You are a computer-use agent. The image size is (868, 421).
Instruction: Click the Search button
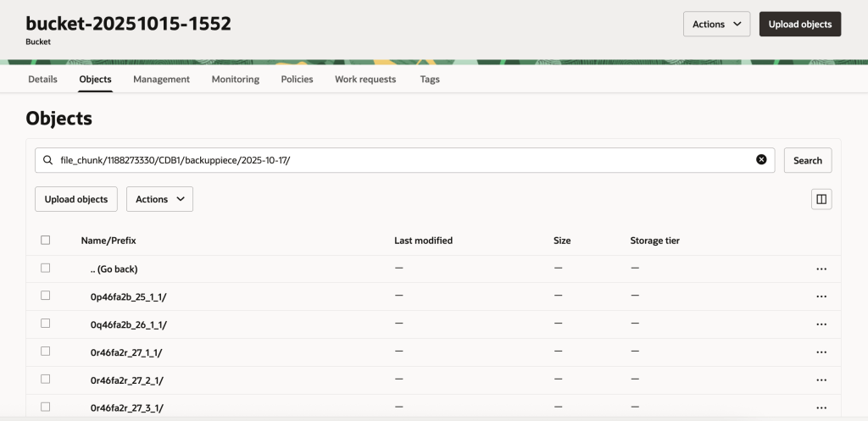point(807,160)
